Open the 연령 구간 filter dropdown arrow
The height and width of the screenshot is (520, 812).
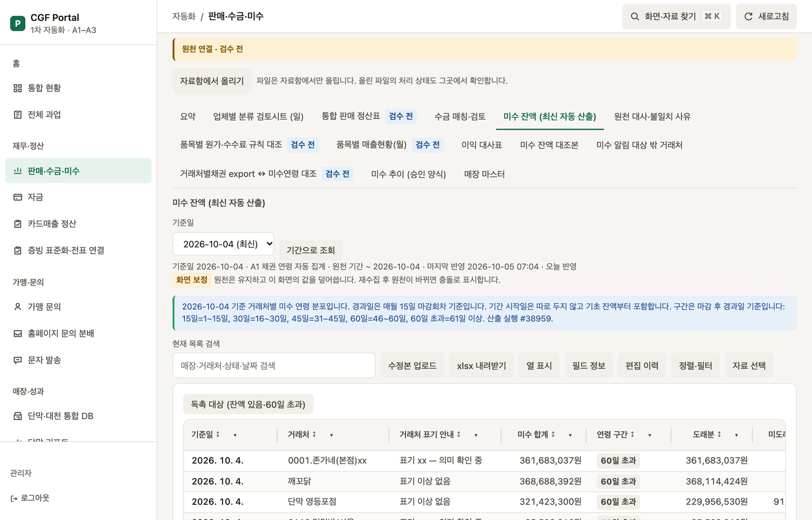tap(650, 435)
